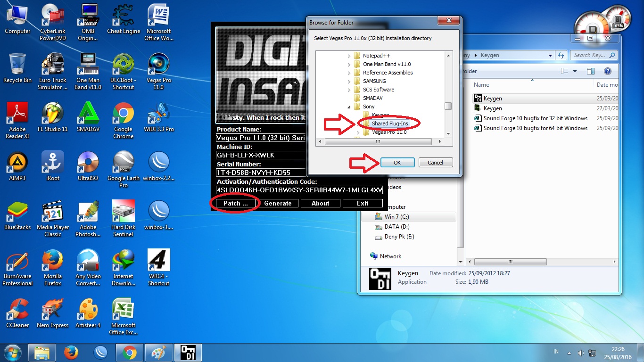Launch Nero Express desktop shortcut

coord(53,313)
